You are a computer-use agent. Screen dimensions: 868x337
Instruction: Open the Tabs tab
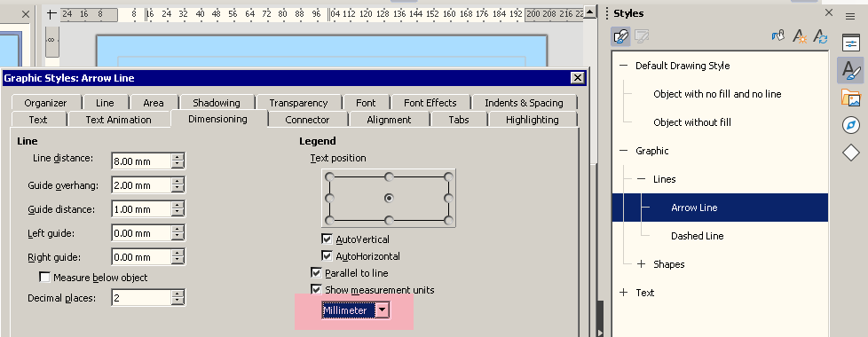point(459,120)
